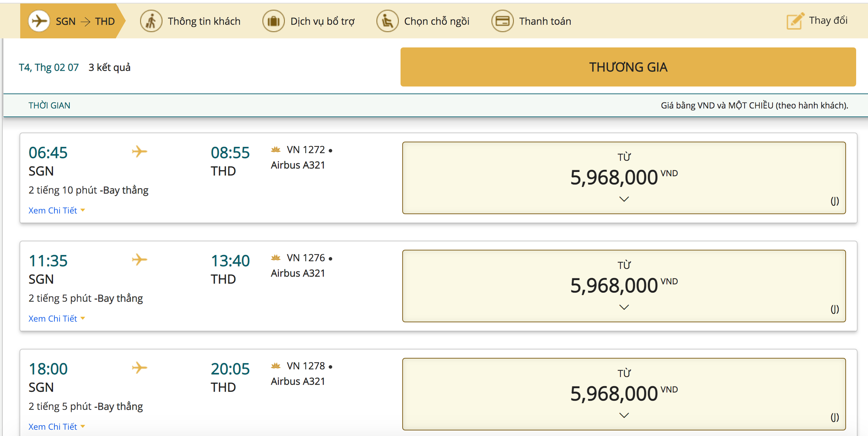Click the 13:40 arrival time

(x=230, y=261)
